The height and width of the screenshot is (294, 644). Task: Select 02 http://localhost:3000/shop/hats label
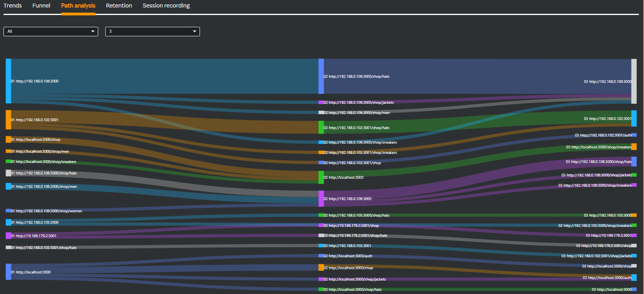point(353,290)
